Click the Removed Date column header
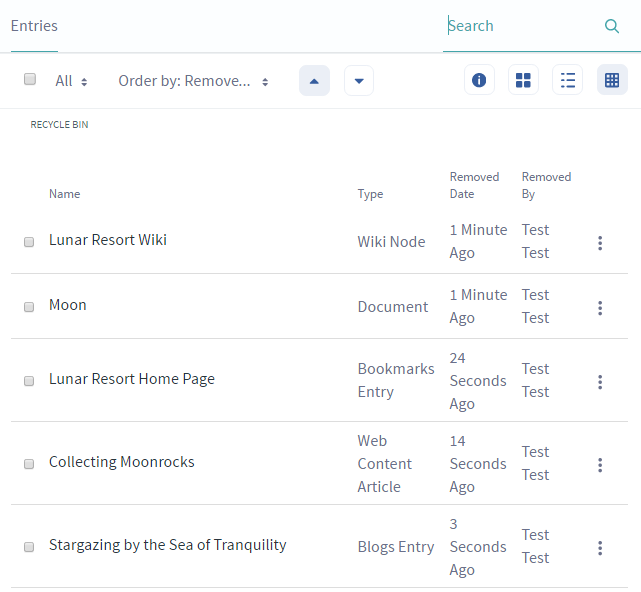 tap(474, 185)
